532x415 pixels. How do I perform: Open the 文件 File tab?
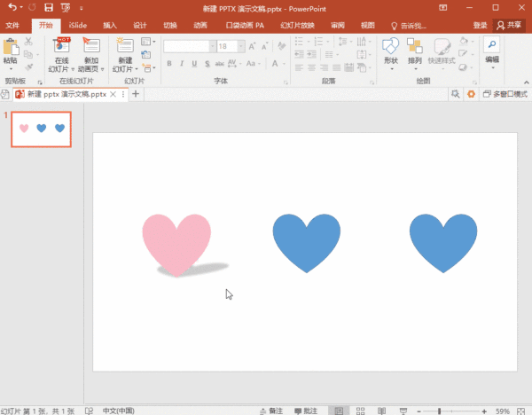[x=12, y=26]
